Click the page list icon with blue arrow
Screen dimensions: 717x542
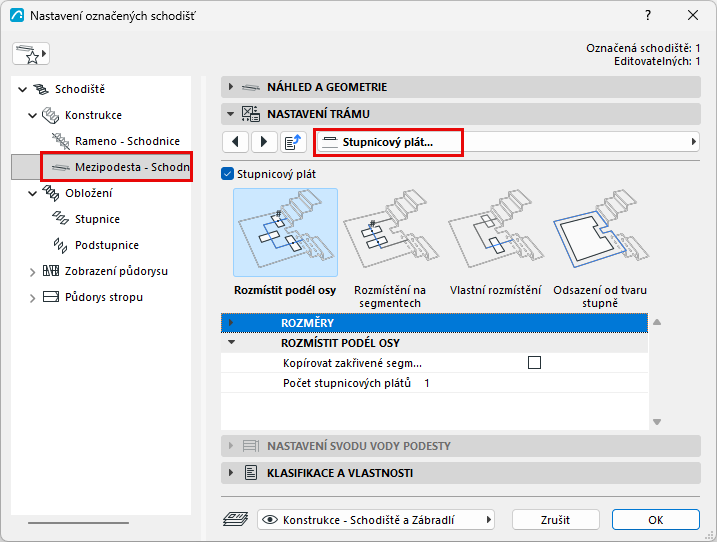[x=293, y=142]
